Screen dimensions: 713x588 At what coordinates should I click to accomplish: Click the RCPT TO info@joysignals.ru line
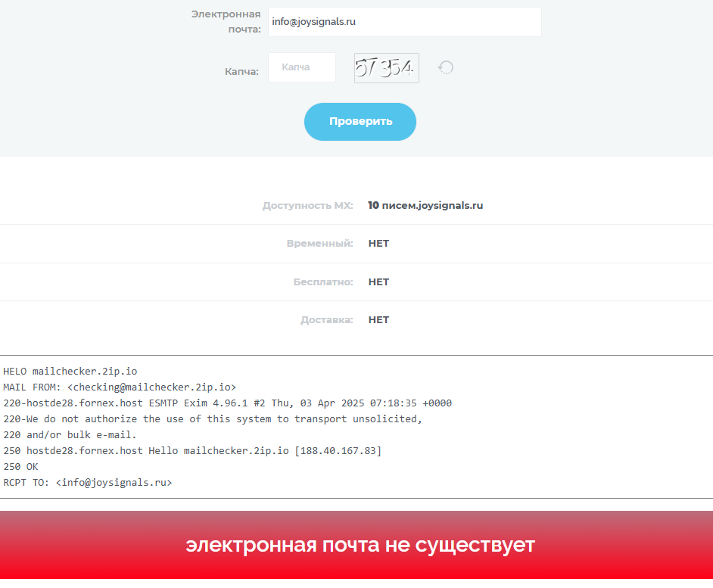coord(88,483)
